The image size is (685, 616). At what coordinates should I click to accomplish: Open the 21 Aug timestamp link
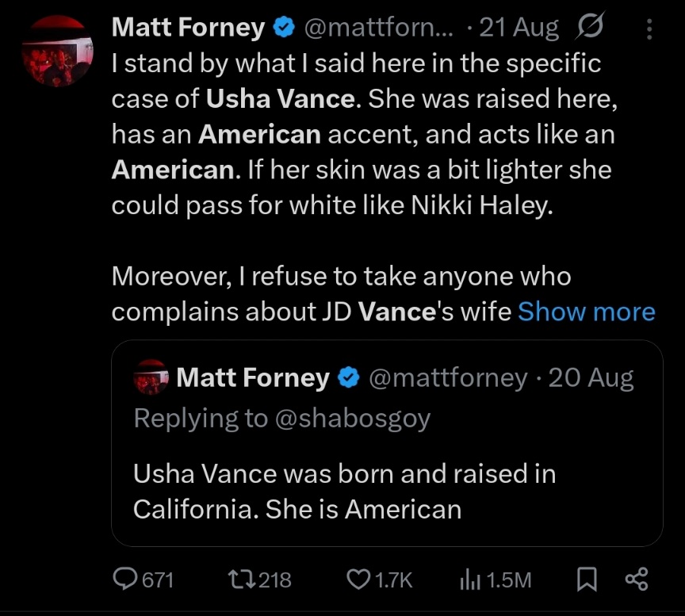click(519, 29)
